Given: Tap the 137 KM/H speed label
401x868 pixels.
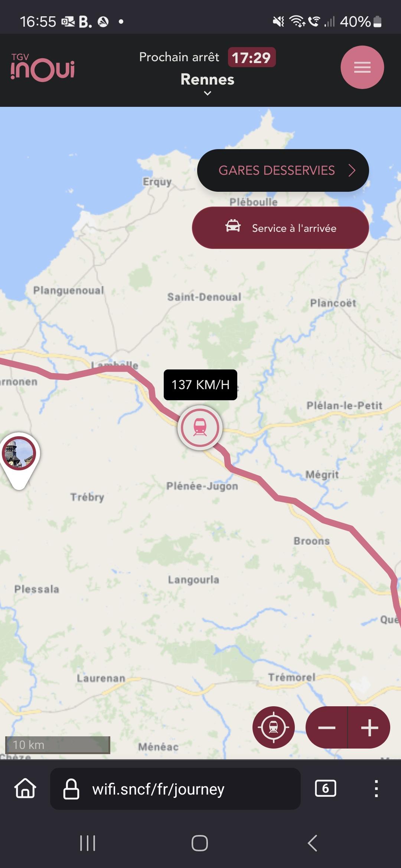Looking at the screenshot, I should click(x=200, y=385).
